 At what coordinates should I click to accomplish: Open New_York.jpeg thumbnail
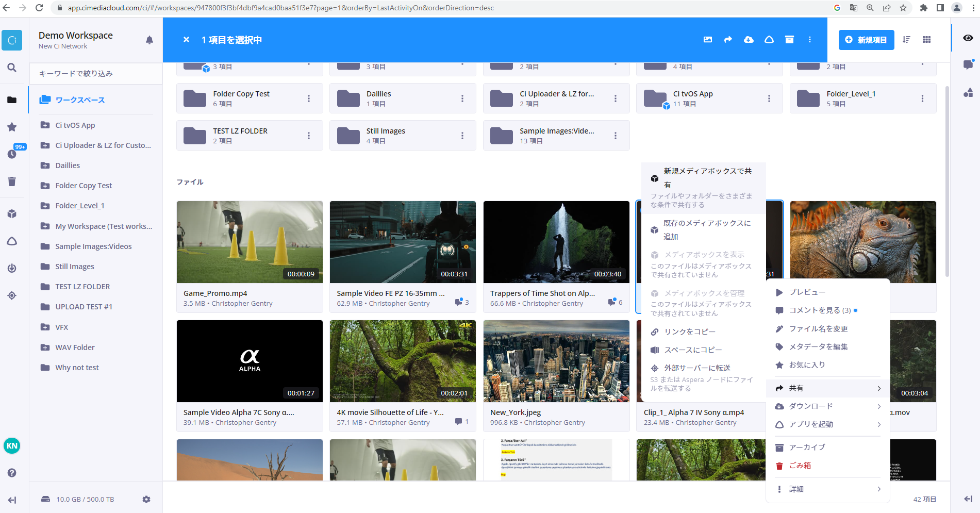[x=556, y=361]
